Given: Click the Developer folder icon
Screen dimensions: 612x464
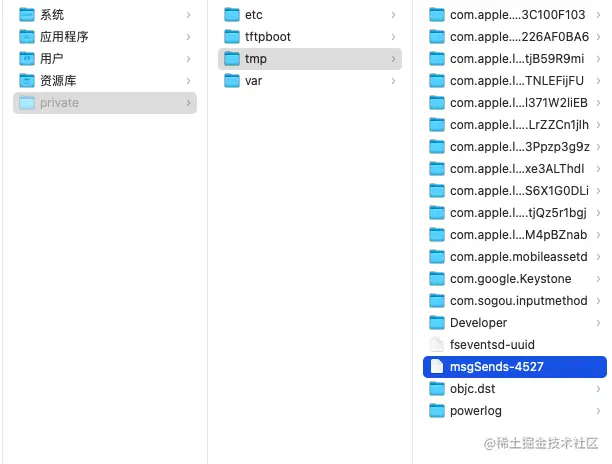Looking at the screenshot, I should (437, 323).
